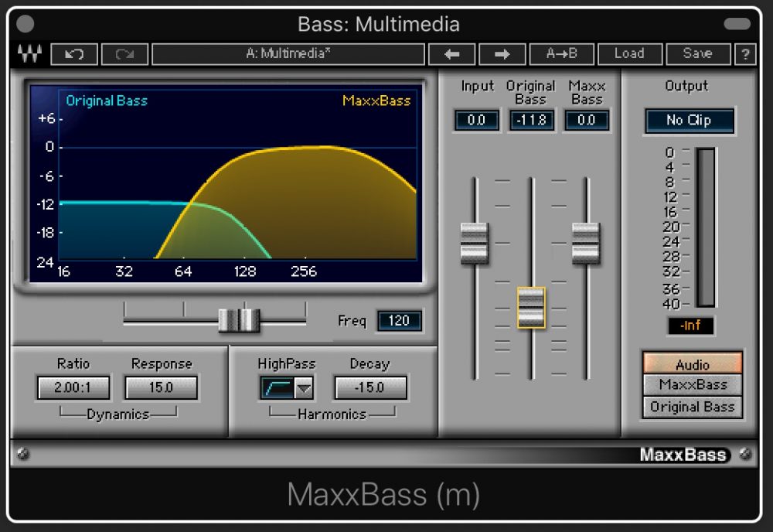Go to next preset with right arrow
This screenshot has width=773, height=532.
click(502, 54)
